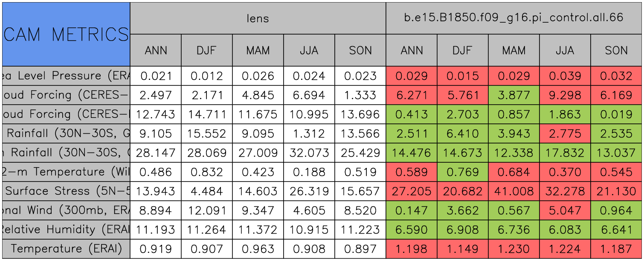This screenshot has height=261, width=644.
Task: Click the MAM header under lens
Action: click(258, 50)
